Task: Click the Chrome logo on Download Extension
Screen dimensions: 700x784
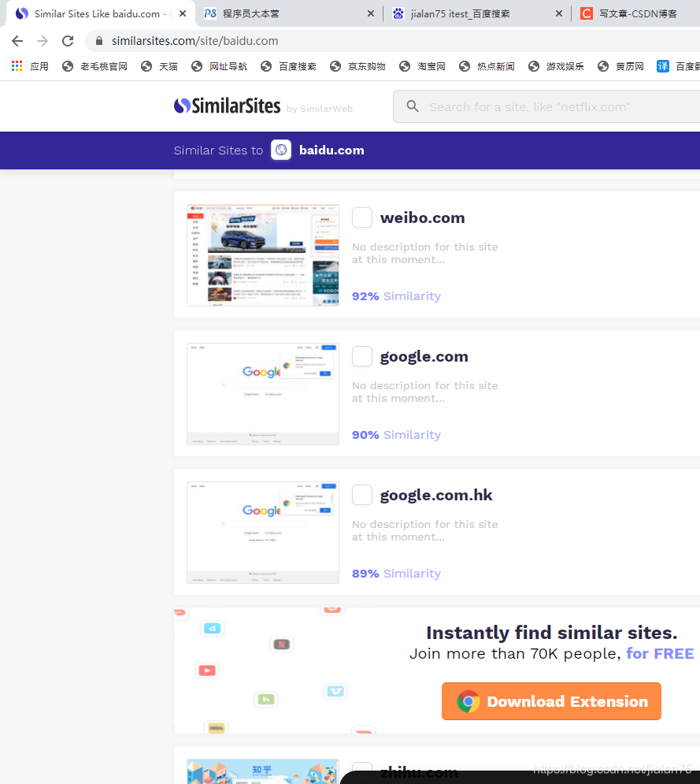Action: click(x=469, y=701)
